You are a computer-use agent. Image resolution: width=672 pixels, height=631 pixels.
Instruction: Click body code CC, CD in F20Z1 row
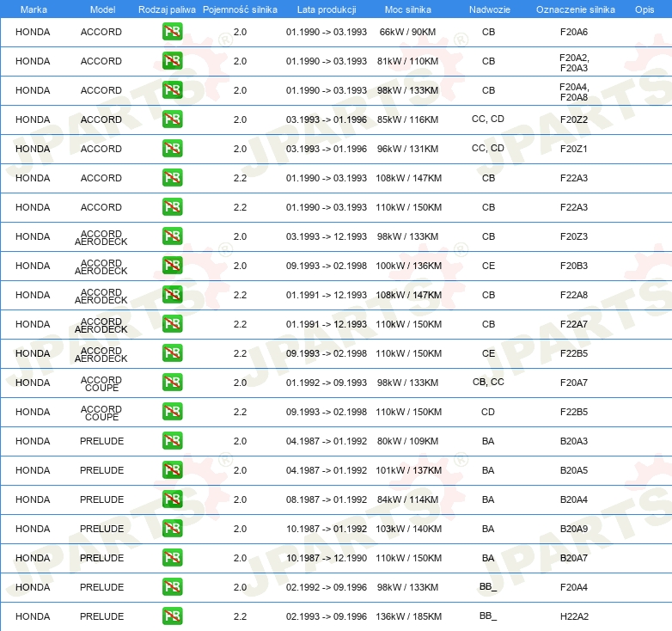point(488,148)
